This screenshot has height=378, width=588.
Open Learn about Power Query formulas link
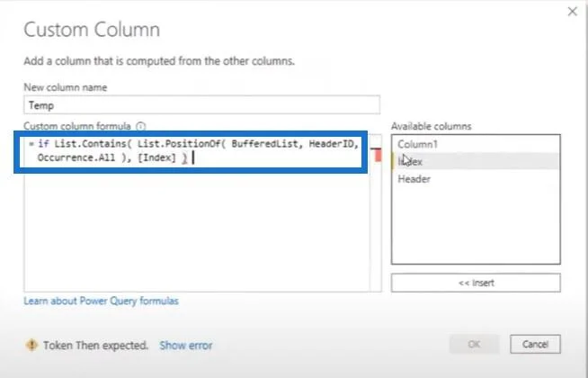point(102,301)
